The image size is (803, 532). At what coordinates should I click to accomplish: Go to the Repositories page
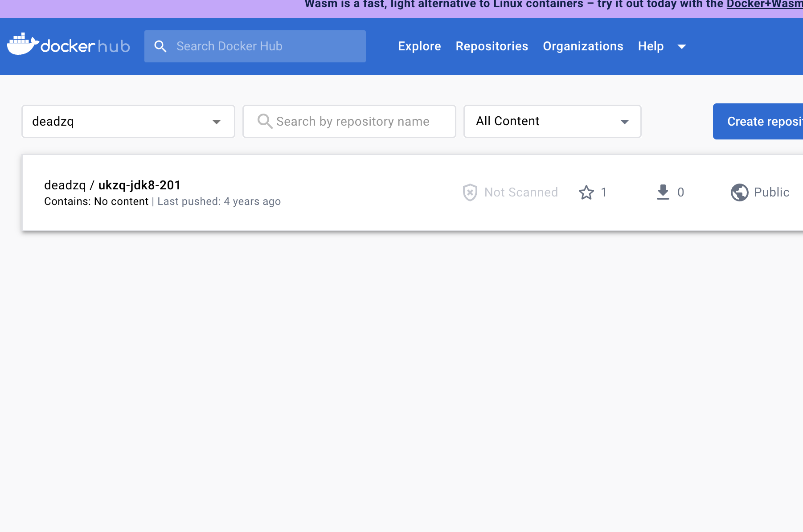pos(492,46)
